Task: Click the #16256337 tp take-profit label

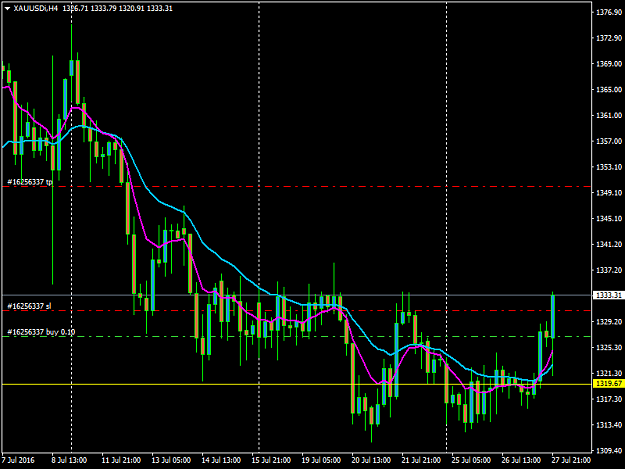Action: (x=30, y=182)
